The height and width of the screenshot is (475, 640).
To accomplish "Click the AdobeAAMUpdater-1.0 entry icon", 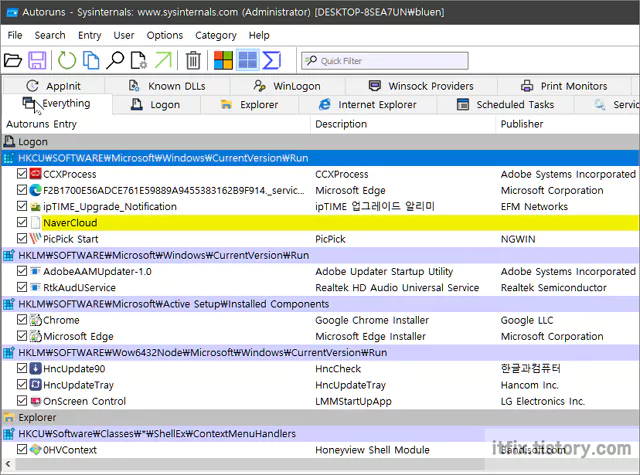I will coord(36,271).
